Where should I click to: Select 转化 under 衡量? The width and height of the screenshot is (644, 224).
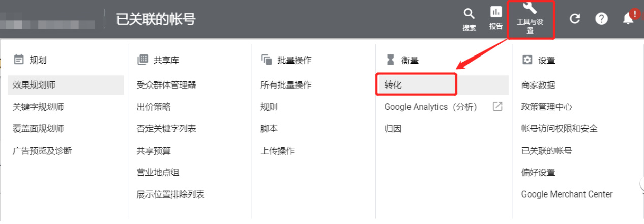(x=393, y=85)
